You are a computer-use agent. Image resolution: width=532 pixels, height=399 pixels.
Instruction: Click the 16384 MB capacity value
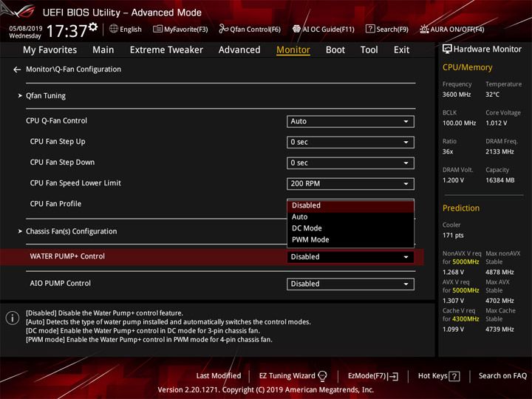coord(499,180)
